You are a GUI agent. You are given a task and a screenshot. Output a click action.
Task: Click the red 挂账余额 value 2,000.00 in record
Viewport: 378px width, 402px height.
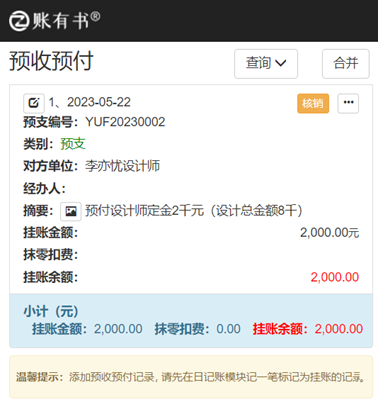click(335, 277)
